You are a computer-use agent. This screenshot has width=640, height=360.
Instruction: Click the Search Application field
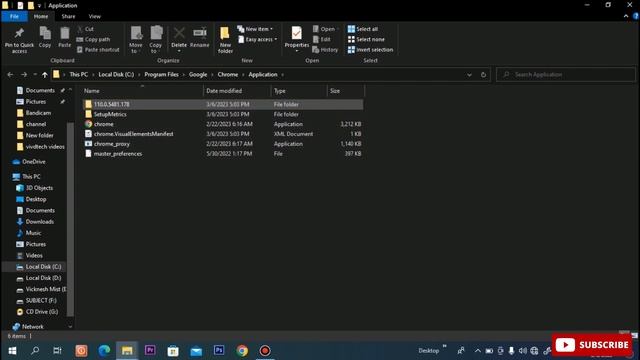[x=565, y=75]
